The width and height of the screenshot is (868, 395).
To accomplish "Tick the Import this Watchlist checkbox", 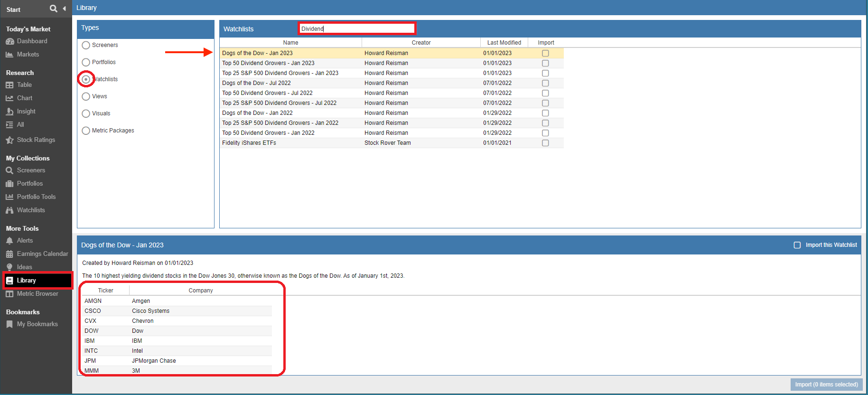I will pyautogui.click(x=797, y=245).
